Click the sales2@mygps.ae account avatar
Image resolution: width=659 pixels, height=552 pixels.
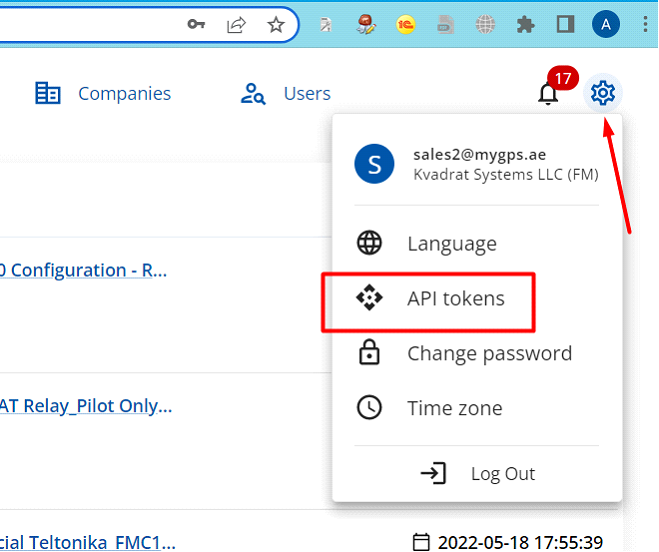374,165
